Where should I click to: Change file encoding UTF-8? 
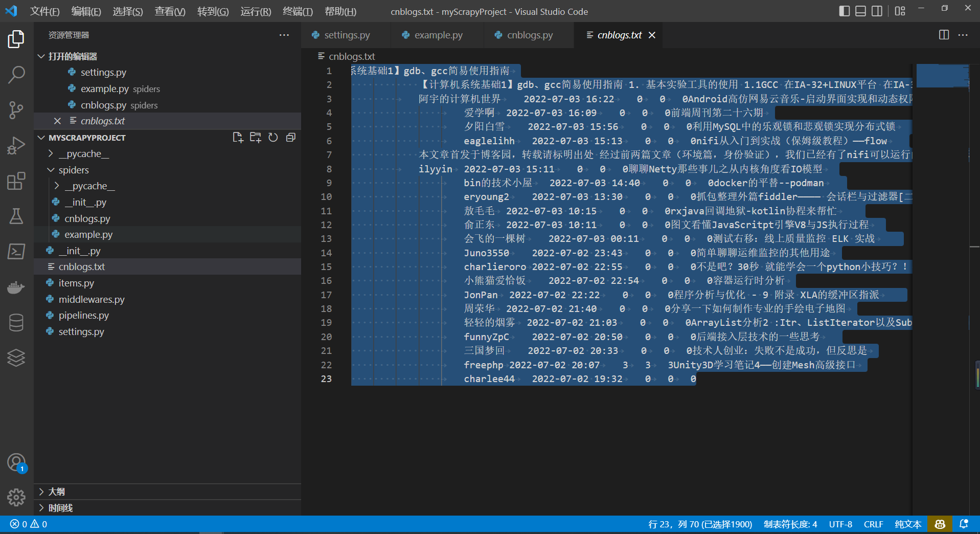(x=840, y=524)
